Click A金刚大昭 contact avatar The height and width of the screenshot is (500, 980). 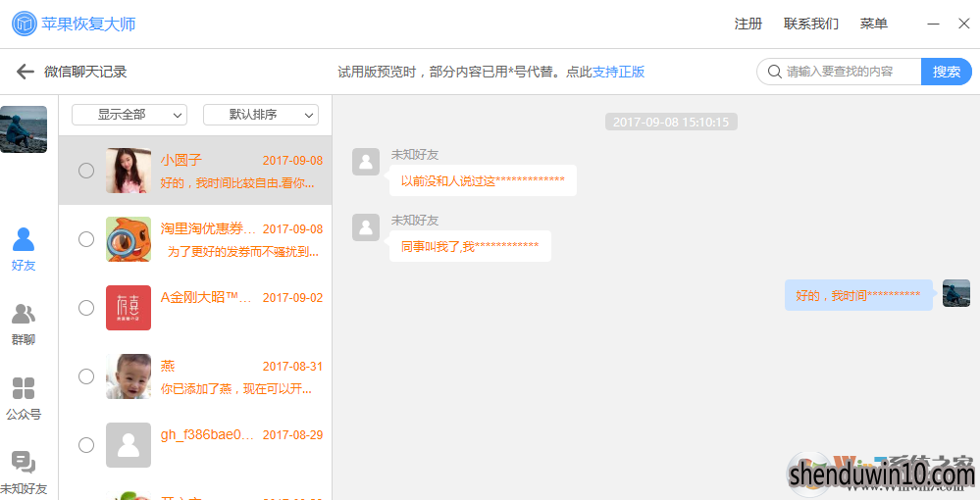[x=129, y=308]
